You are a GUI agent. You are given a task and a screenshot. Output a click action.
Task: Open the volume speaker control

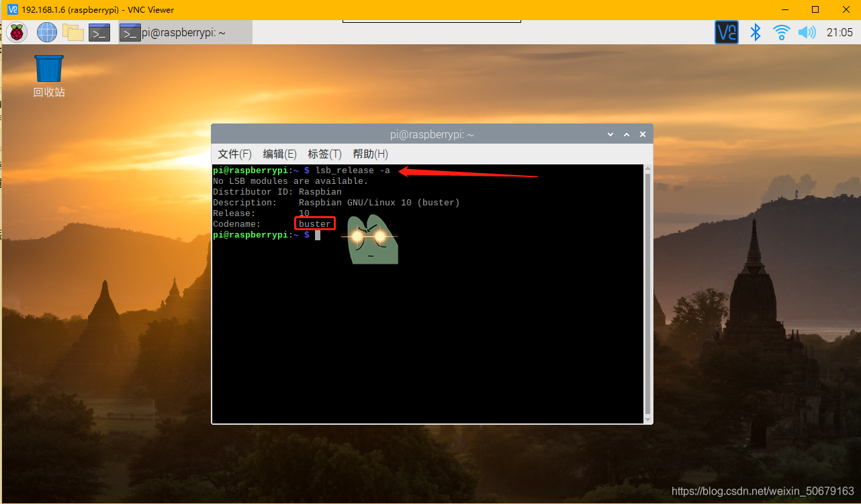point(807,32)
